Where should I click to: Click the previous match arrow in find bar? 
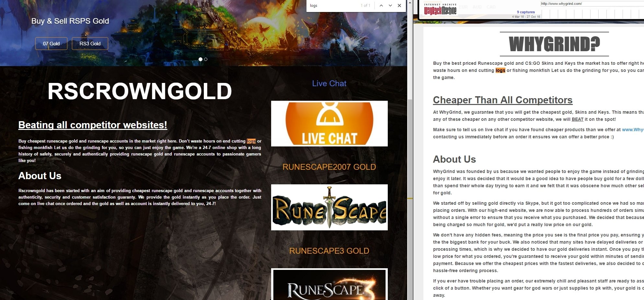click(x=381, y=6)
